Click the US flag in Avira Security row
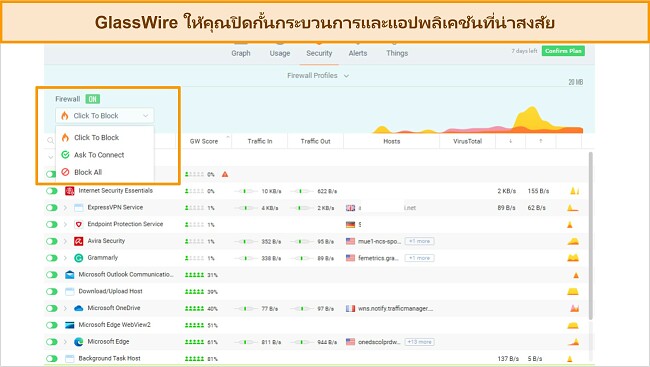Viewport: 650px width, 367px height. [351, 241]
